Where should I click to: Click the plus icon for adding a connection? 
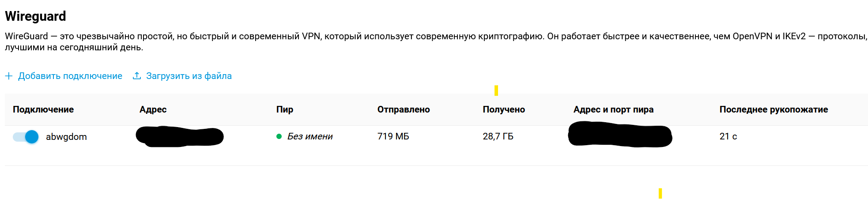(8, 76)
